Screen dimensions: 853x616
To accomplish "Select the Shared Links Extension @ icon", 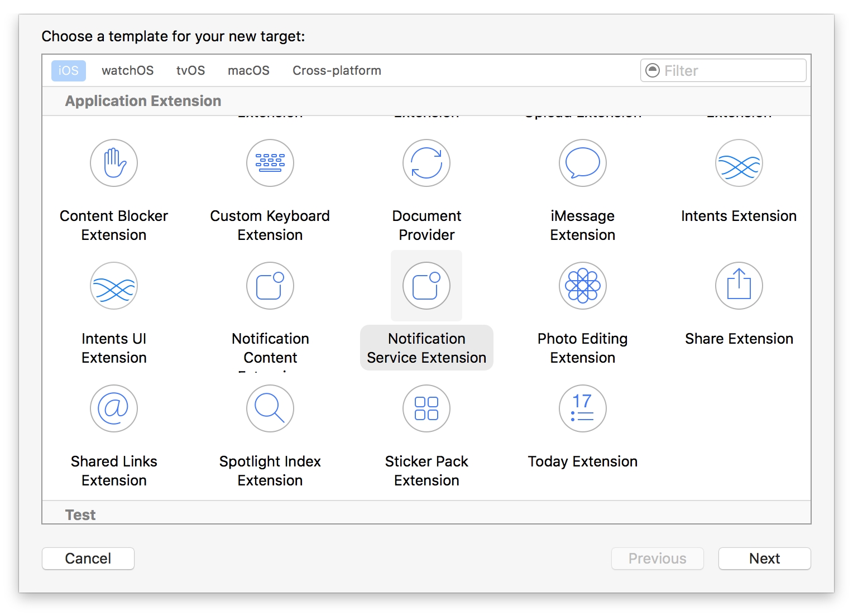I will 114,408.
